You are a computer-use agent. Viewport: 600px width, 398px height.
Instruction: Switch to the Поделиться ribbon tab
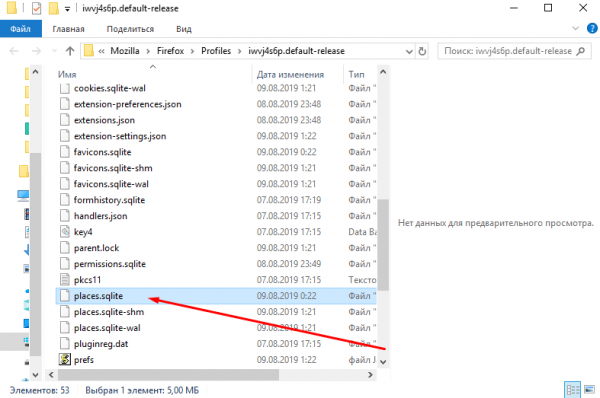click(x=130, y=29)
